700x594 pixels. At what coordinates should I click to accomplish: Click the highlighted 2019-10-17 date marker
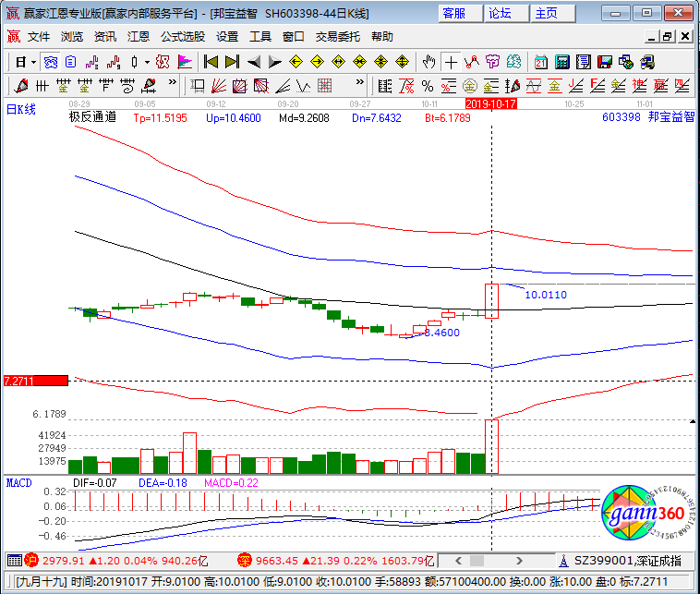[490, 104]
